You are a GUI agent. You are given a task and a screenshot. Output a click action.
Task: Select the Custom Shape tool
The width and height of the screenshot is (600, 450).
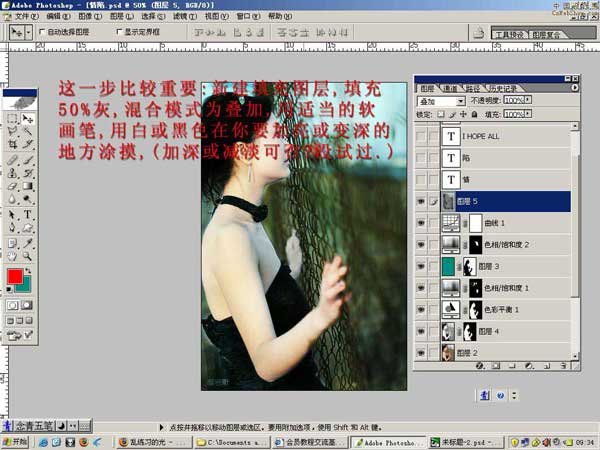[27, 228]
